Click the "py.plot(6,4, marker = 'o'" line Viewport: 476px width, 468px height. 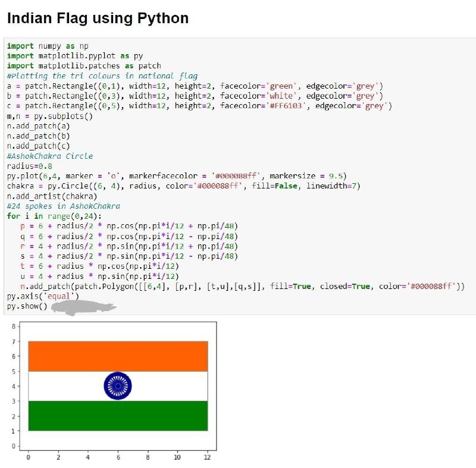(x=177, y=176)
